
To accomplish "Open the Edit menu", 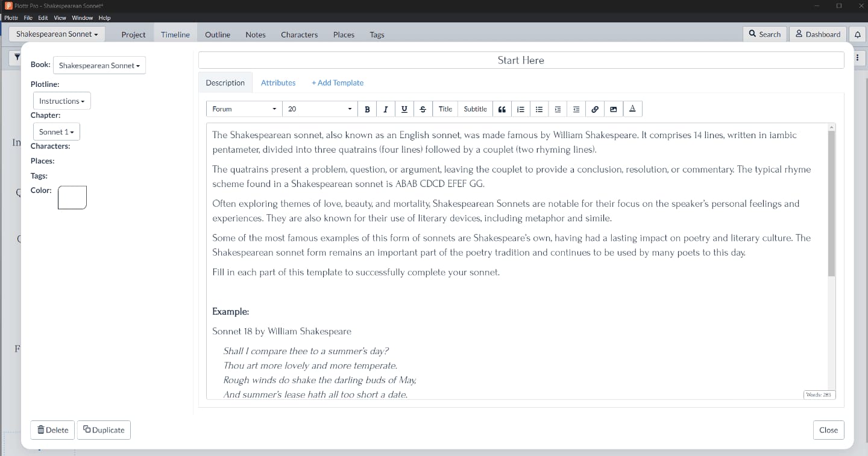I will [x=43, y=17].
